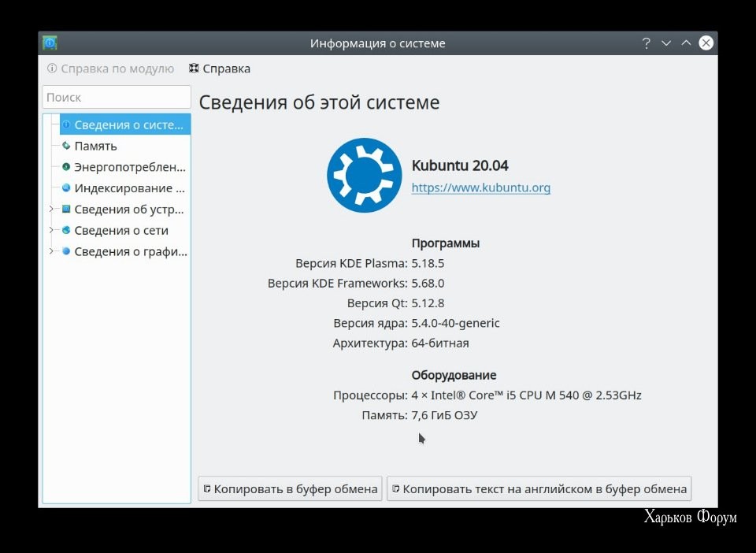Minimize the window with down chevron

point(666,43)
